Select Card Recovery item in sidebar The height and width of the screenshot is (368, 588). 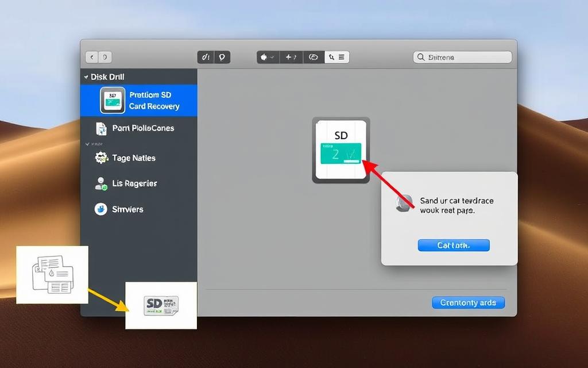[x=139, y=100]
